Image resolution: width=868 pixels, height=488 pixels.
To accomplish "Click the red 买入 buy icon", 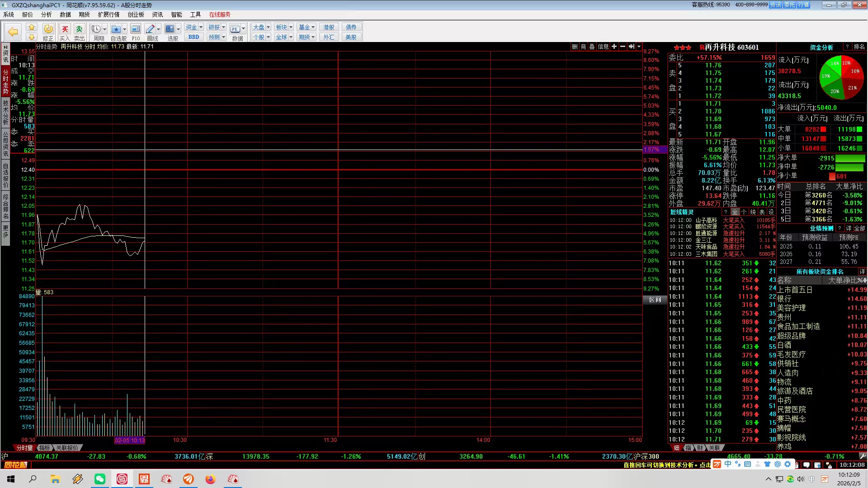I will (x=65, y=29).
